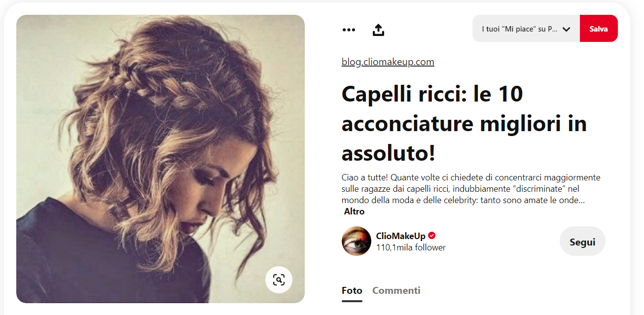Click the share pin upload icon
Viewport: 644px width, 315px height.
coord(378,30)
